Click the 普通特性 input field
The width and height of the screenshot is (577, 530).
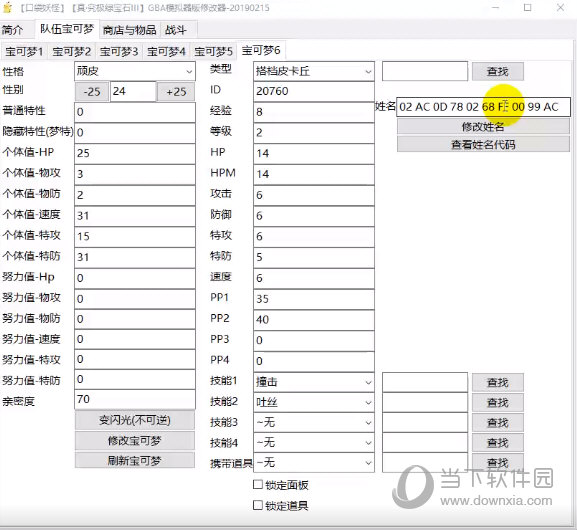135,112
